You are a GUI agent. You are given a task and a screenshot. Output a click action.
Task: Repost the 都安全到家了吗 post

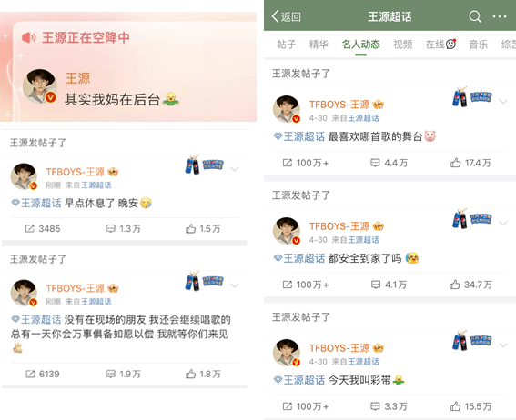(x=306, y=285)
